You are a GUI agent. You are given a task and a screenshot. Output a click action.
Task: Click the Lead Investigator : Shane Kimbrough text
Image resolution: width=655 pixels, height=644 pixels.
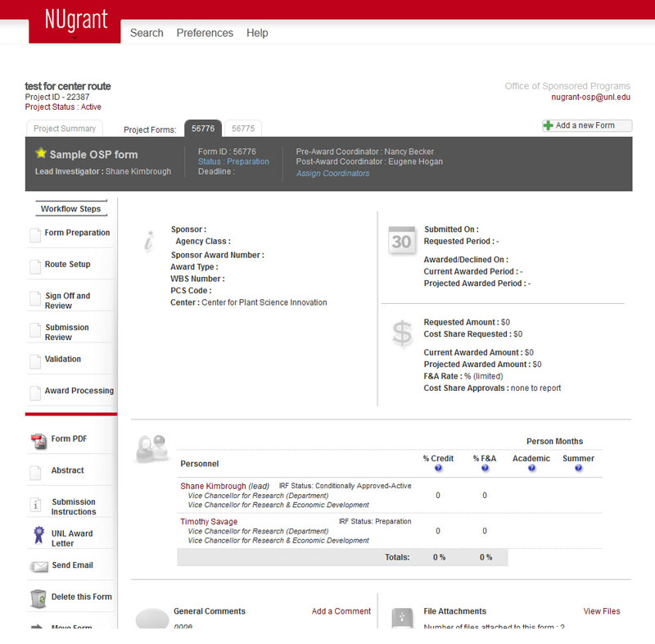tap(103, 171)
